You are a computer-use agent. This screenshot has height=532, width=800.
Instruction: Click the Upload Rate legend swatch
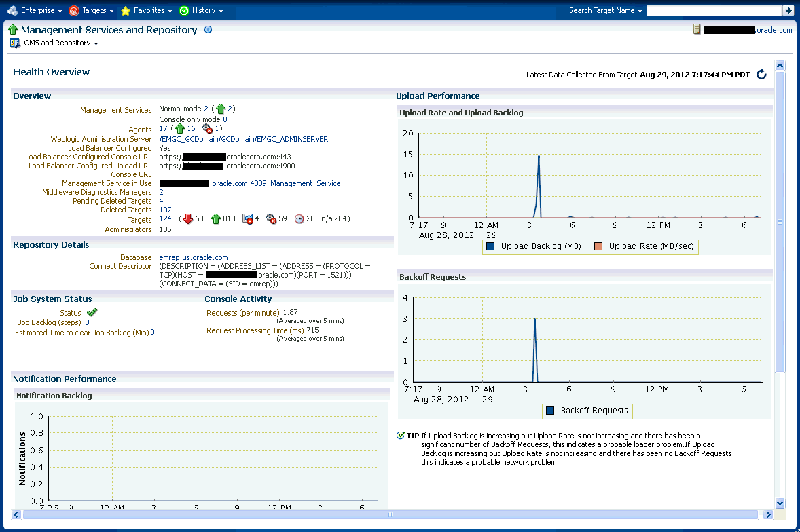click(598, 246)
